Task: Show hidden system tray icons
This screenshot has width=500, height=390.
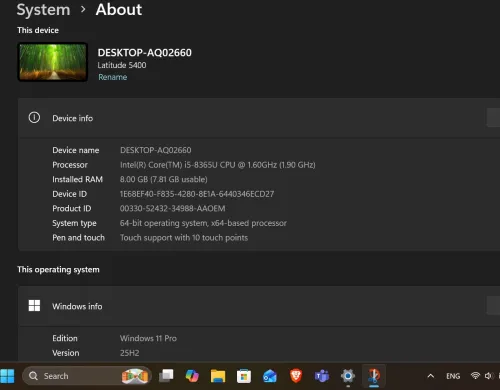Action: click(431, 376)
